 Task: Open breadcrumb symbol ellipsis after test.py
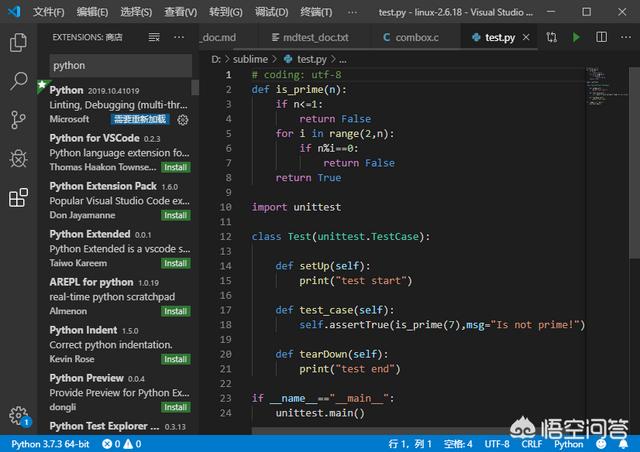343,60
